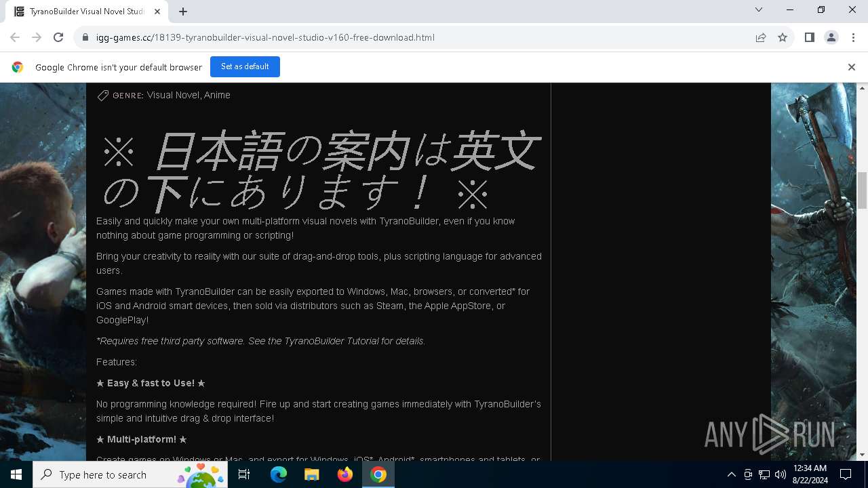The image size is (868, 488).
Task: Close the TyranoBuilder tab
Action: click(157, 11)
